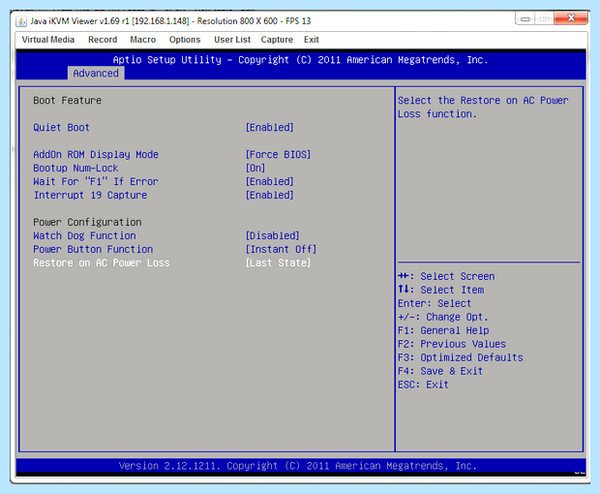This screenshot has width=600, height=494.
Task: Open the [Instant Off] value
Action: click(281, 249)
